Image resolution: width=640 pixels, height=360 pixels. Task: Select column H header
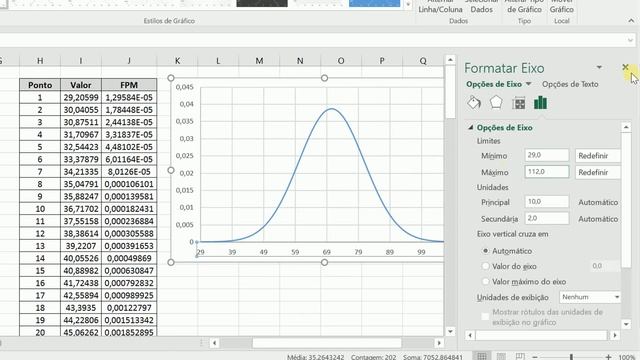coord(40,61)
